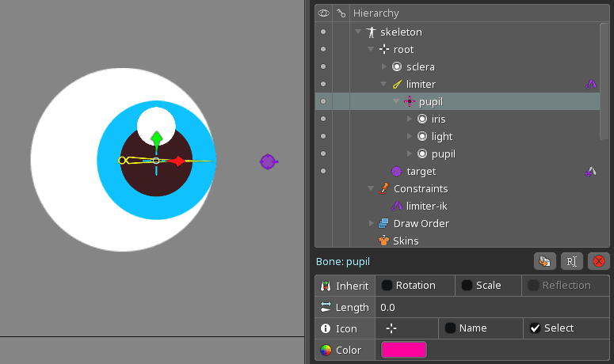Toggle the Name checkbox
Image resolution: width=614 pixels, height=364 pixels.
point(450,328)
